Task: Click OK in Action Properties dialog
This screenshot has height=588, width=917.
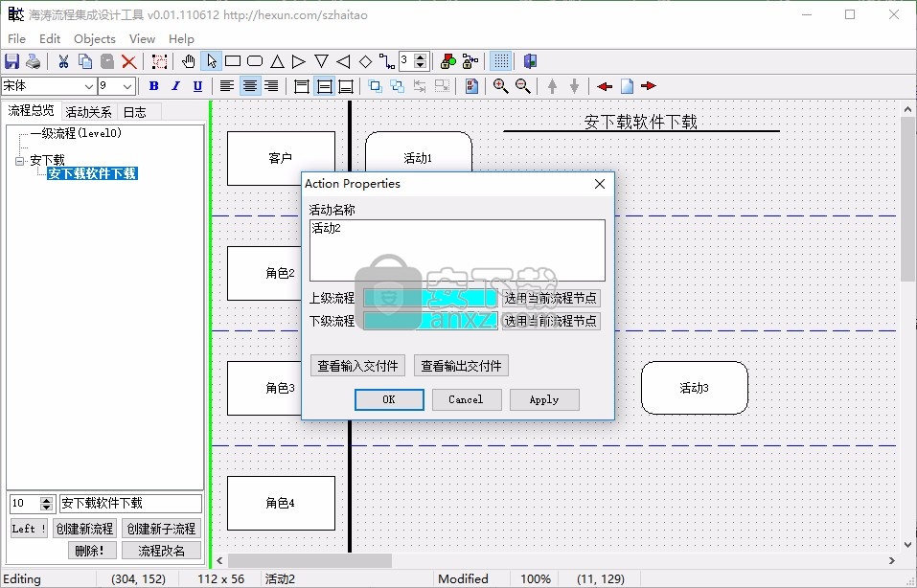Action: pyautogui.click(x=389, y=399)
